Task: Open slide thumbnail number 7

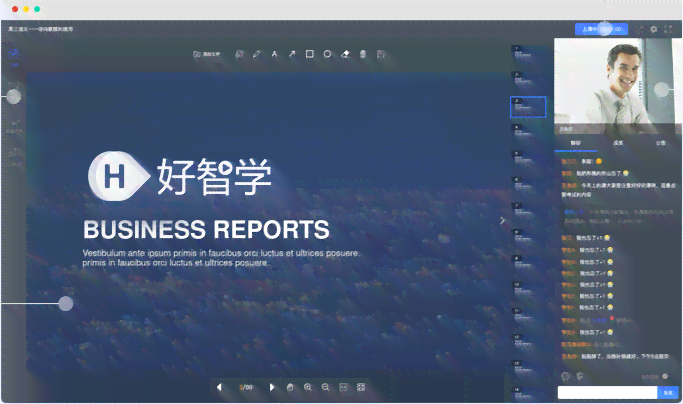Action: tap(528, 212)
